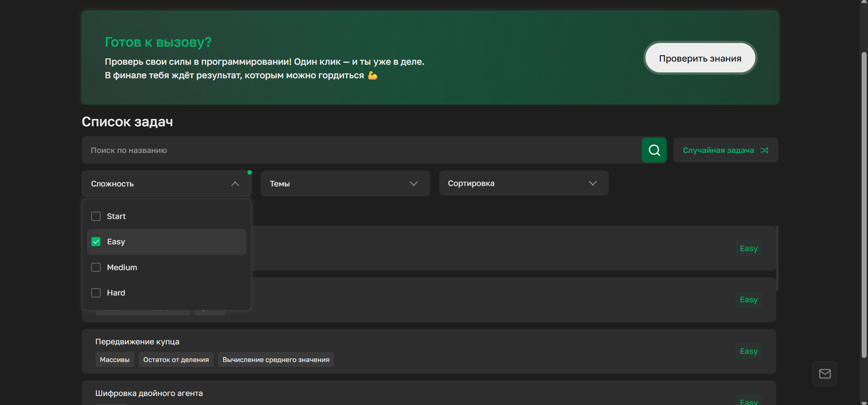Uncheck the Easy difficulty checkbox

[96, 242]
